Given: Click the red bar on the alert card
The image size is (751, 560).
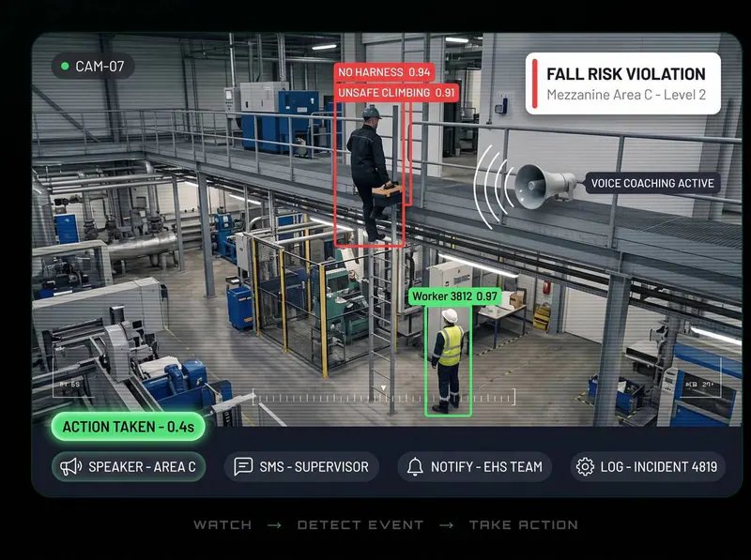Looking at the screenshot, I should point(534,83).
